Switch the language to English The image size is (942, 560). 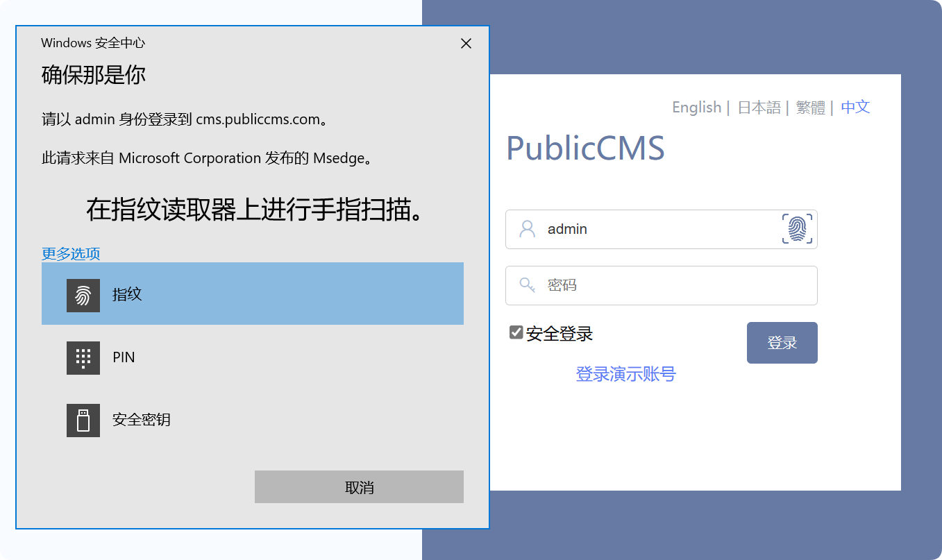pos(696,107)
